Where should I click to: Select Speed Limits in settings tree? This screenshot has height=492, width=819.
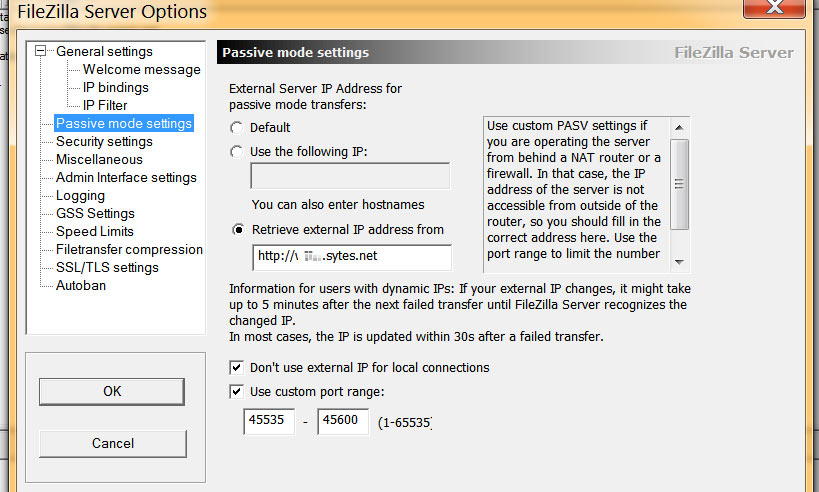coord(95,232)
